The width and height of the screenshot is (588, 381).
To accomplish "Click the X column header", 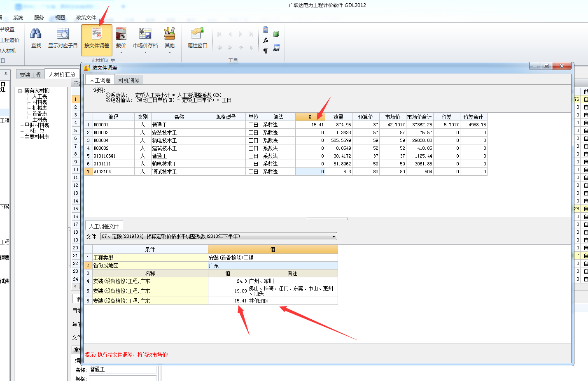I will [x=310, y=117].
